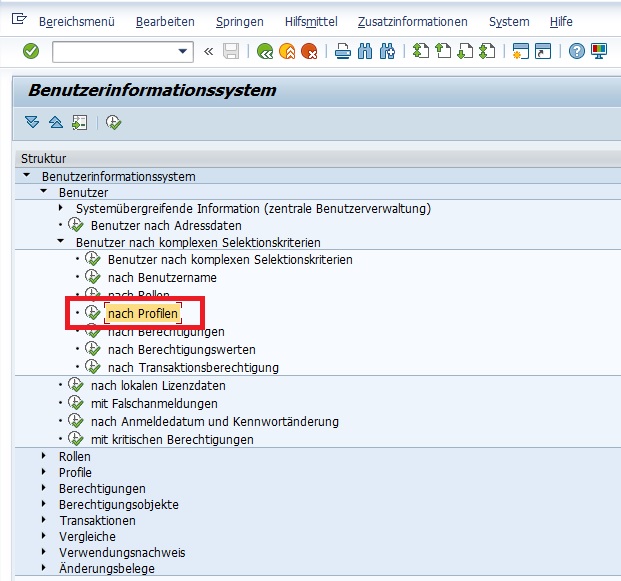Open the Hilfe menu
This screenshot has height=581, width=621.
click(561, 21)
